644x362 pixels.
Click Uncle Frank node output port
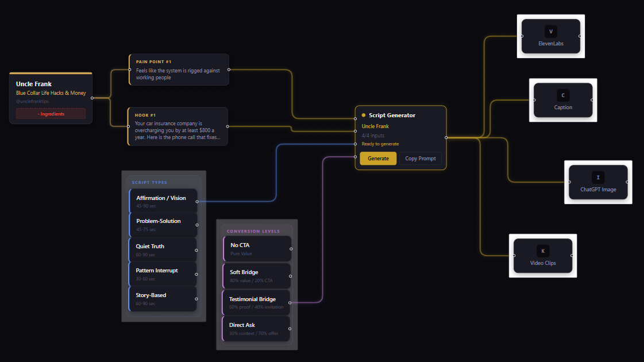pos(92,98)
